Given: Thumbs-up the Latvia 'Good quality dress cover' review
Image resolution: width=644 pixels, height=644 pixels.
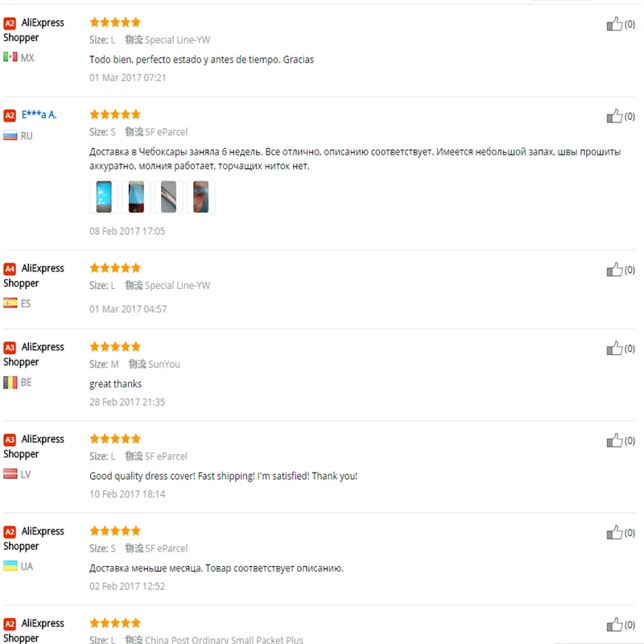Looking at the screenshot, I should pos(614,440).
